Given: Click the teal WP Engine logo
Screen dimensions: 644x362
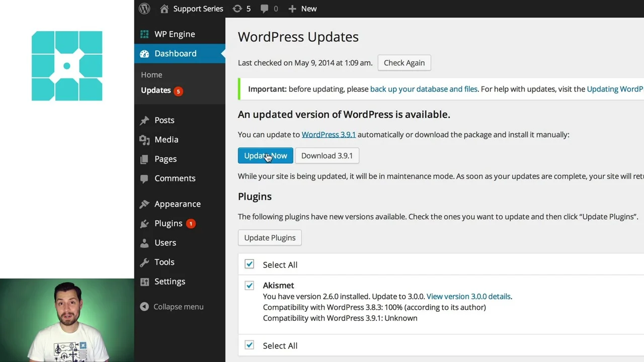Looking at the screenshot, I should point(67,66).
